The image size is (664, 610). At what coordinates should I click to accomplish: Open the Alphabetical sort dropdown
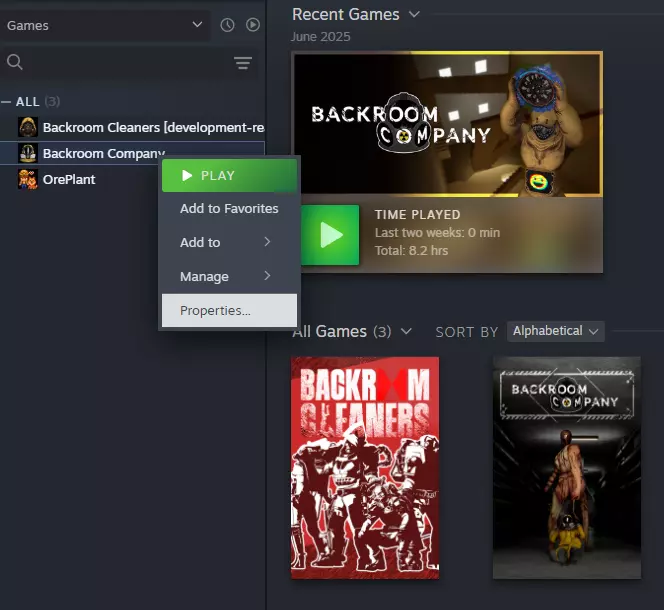(x=556, y=331)
